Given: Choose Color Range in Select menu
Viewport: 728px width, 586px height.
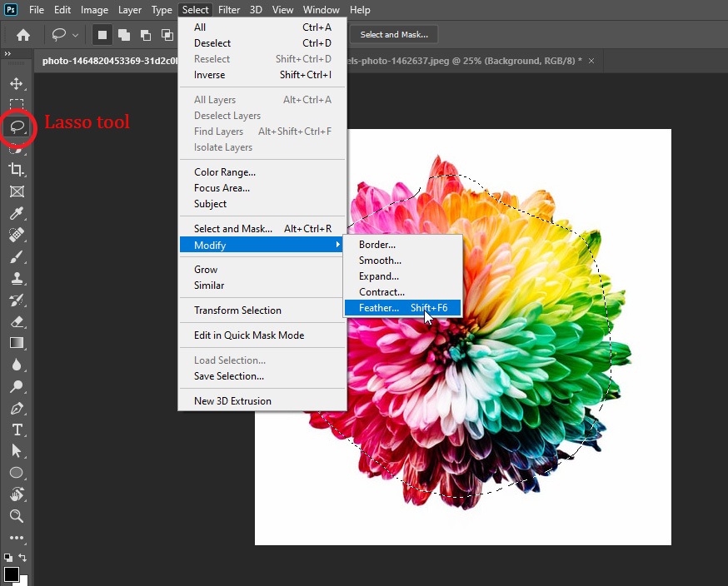Looking at the screenshot, I should click(262, 172).
